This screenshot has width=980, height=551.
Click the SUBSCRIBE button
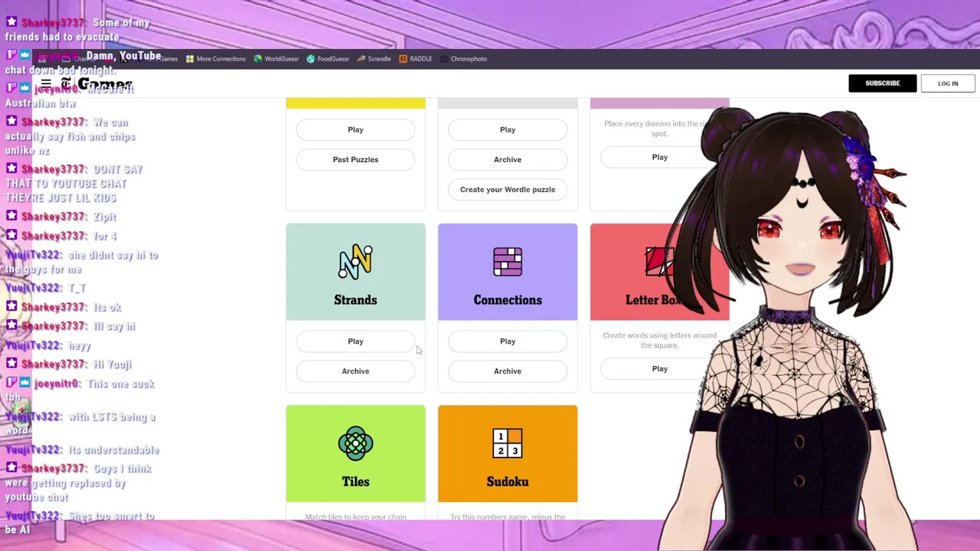[x=883, y=83]
